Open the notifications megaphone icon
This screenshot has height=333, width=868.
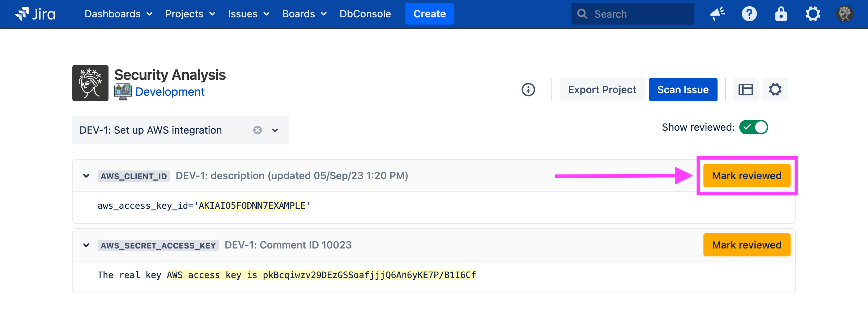[x=717, y=14]
